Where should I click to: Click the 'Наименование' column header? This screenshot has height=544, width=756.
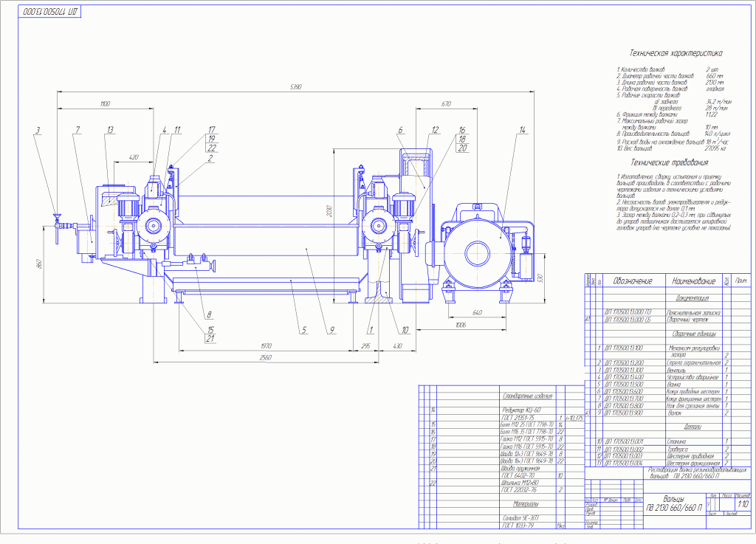coord(694,281)
